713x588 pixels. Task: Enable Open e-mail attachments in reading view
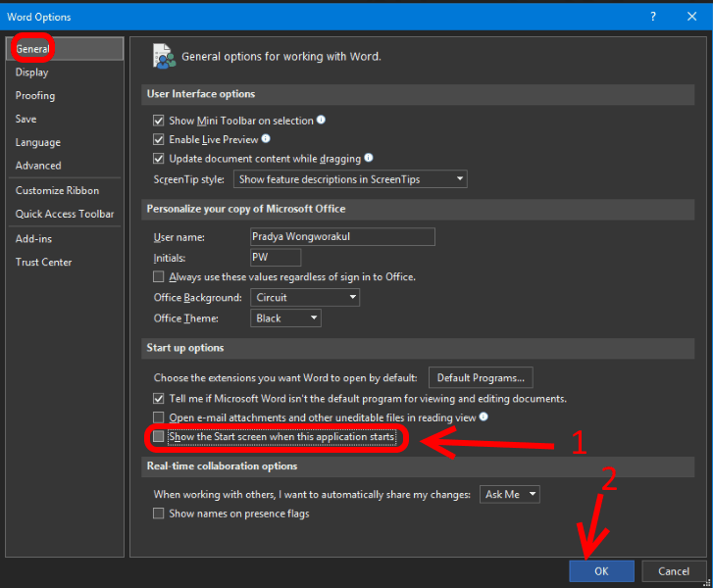(x=158, y=417)
